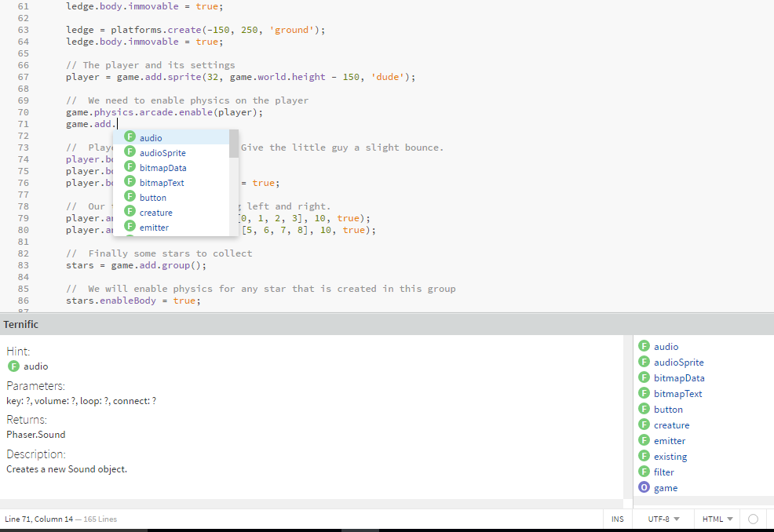Click 'Creates a new Sound object.' description
This screenshot has width=774, height=532.
tap(67, 468)
